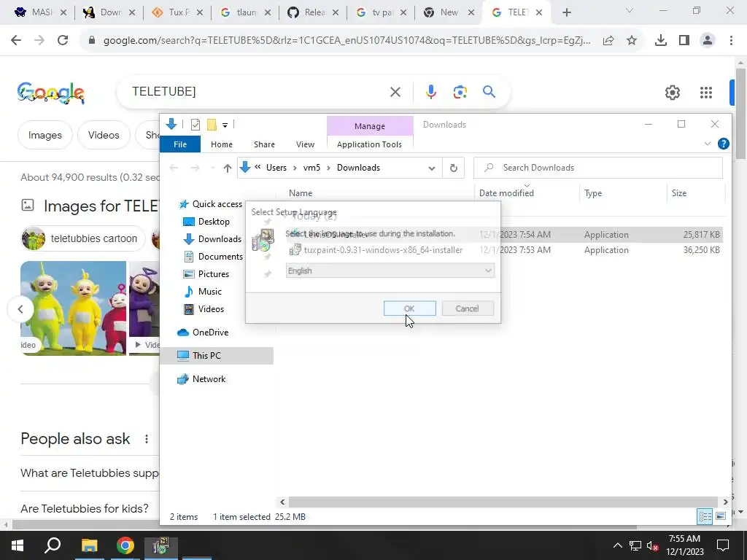This screenshot has height=560, width=747.
Task: Go up one folder level
Action: click(x=228, y=168)
